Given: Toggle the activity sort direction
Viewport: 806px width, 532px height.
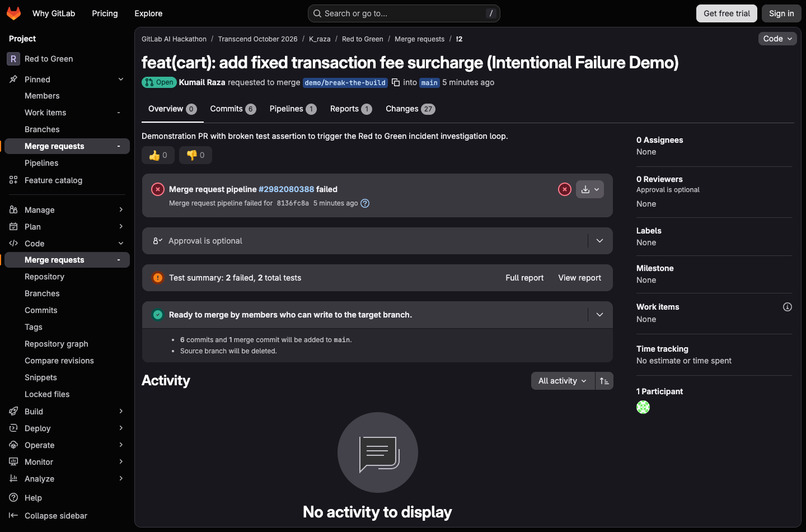Looking at the screenshot, I should click(x=604, y=381).
